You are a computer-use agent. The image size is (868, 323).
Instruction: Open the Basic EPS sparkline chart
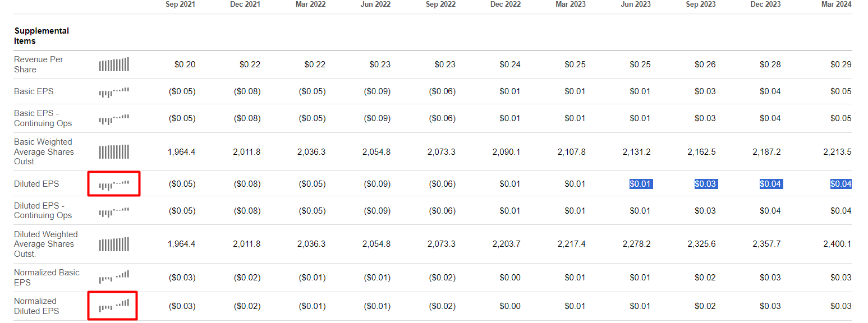[x=114, y=91]
